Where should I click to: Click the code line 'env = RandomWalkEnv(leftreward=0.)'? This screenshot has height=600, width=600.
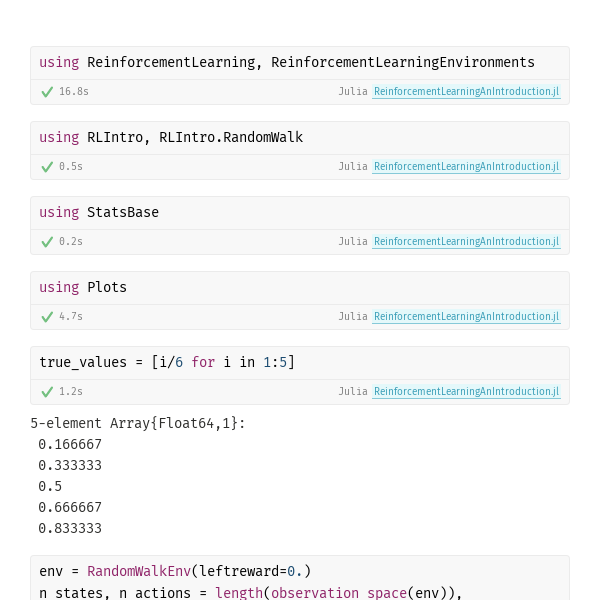175,571
